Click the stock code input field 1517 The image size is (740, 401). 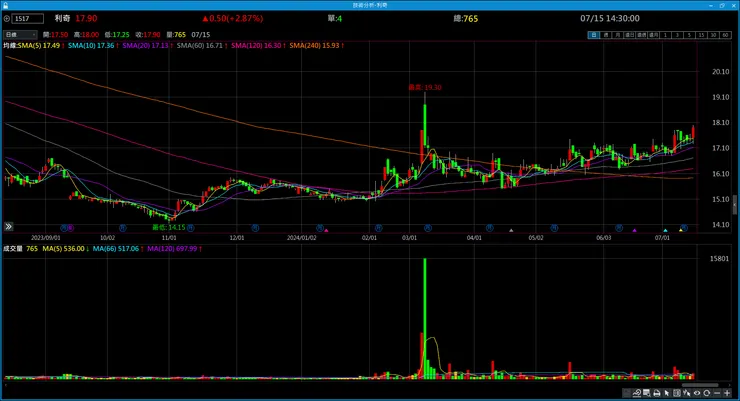[28, 18]
